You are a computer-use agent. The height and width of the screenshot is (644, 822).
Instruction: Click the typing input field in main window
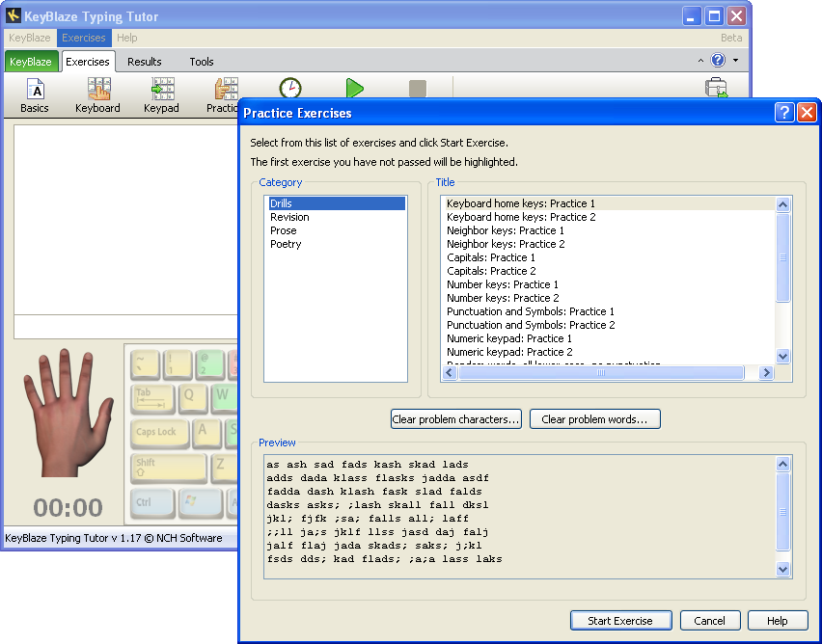coord(125,327)
